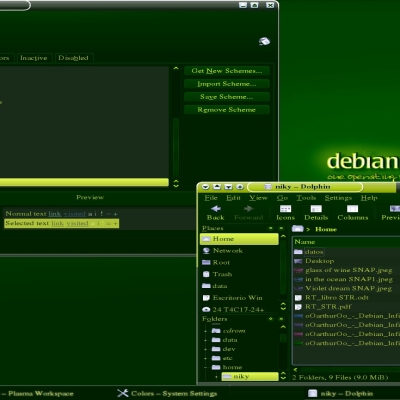Open the Disabled tab in Colors settings
The image size is (400, 400).
73,58
